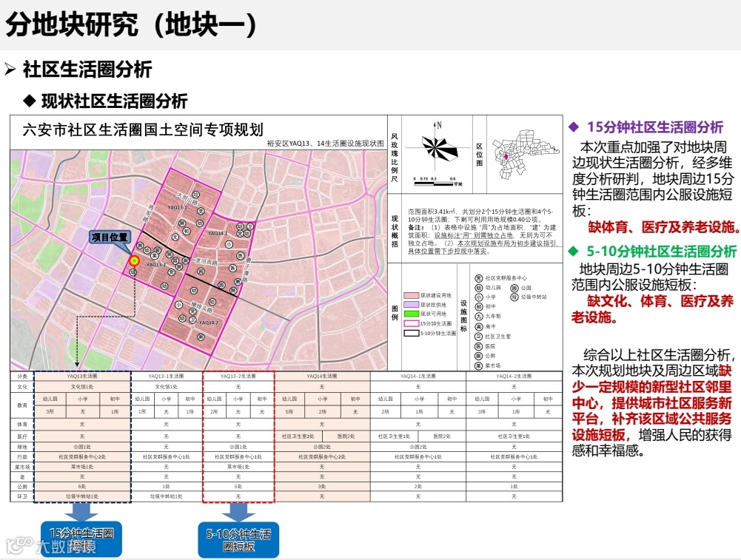Click the YAQ14生活圈 table column header
This screenshot has height=560, width=741.
(322, 377)
